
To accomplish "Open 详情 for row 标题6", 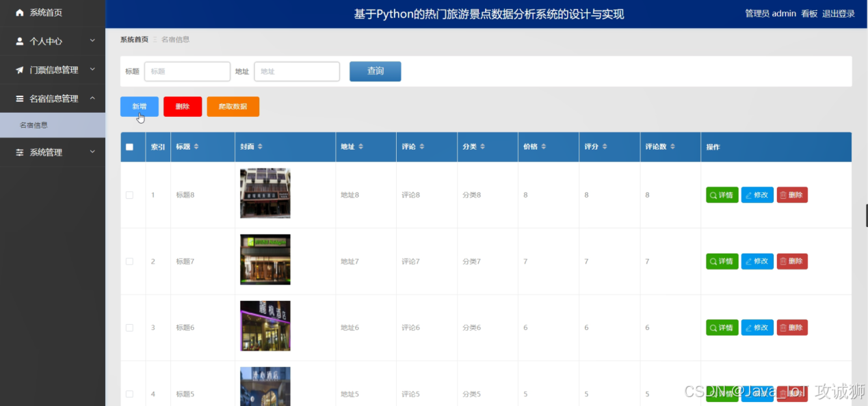I will coord(722,327).
